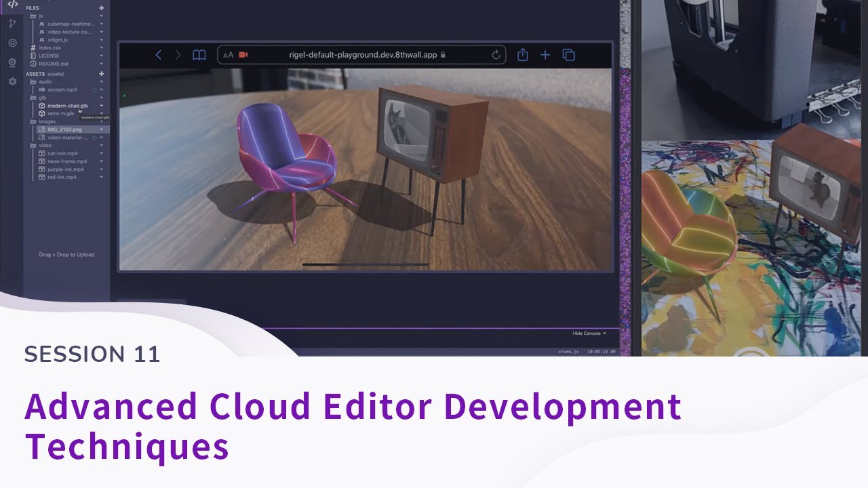Open dropdown arrow for IMG_2150.png
Image resolution: width=868 pixels, height=488 pixels.
[102, 129]
